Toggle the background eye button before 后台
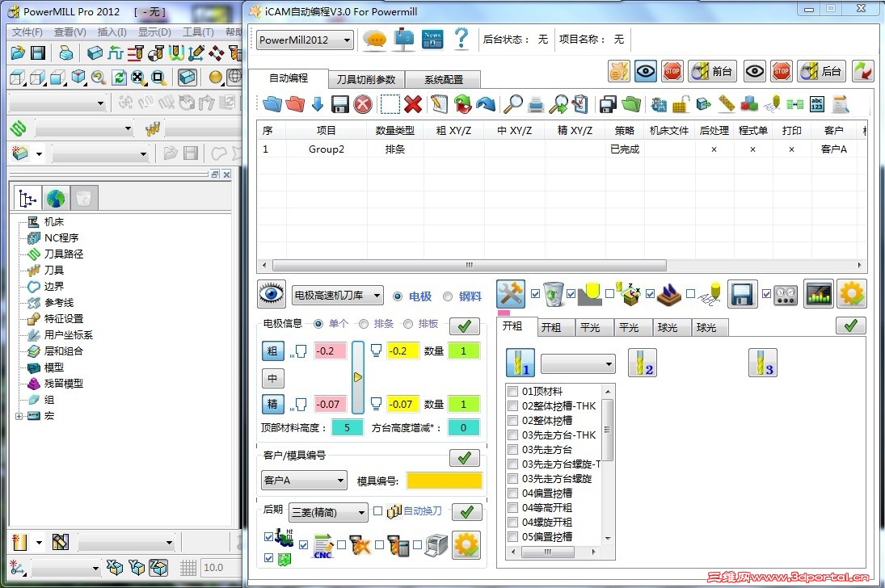885x588 pixels. pos(755,71)
